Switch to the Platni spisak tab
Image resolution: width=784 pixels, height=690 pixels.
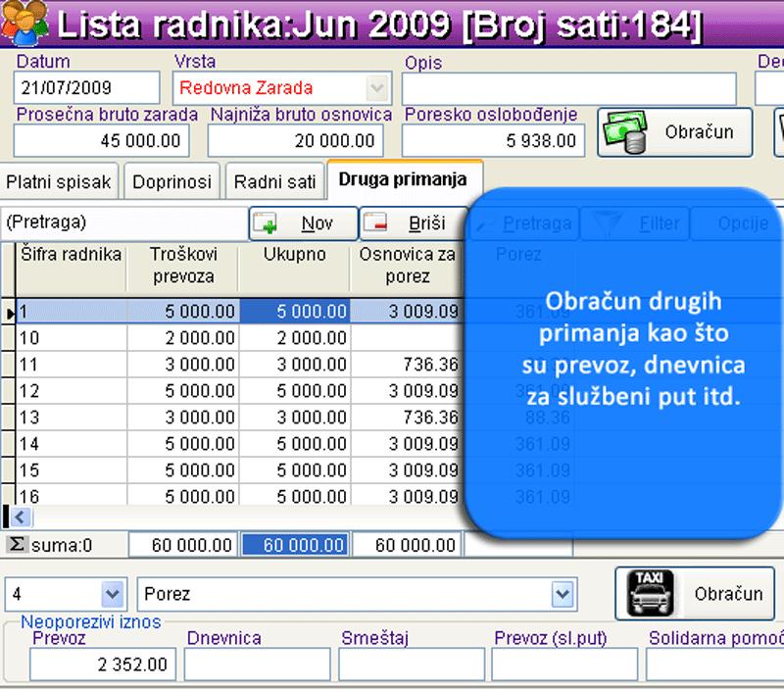coord(59,181)
